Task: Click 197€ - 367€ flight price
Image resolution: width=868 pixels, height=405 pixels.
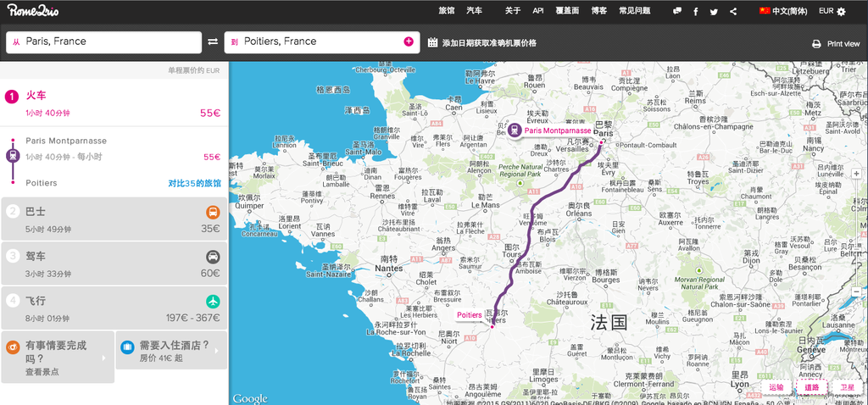Action: [x=192, y=318]
